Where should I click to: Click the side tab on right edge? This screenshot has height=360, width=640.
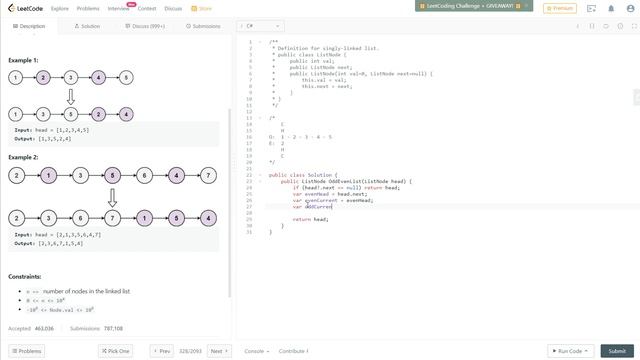tap(637, 97)
